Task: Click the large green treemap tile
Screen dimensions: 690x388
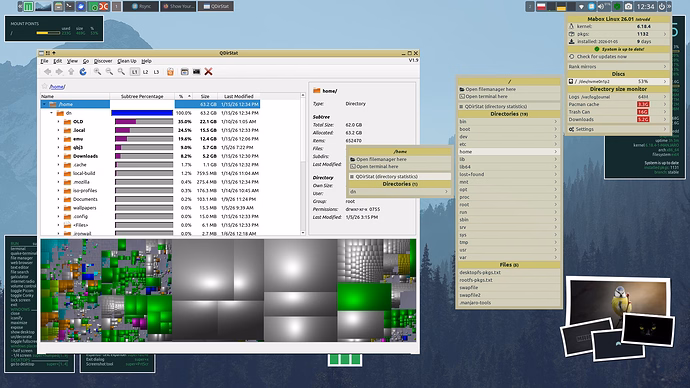Action: click(364, 297)
